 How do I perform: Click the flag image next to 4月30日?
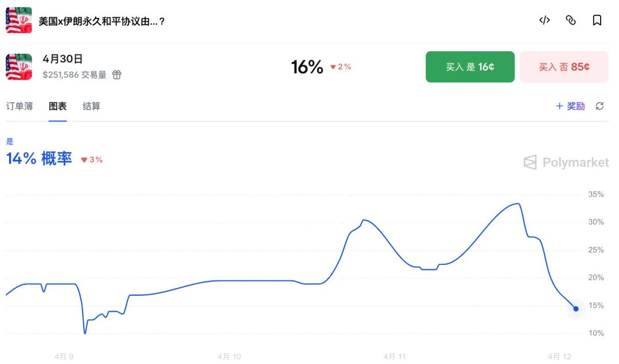click(x=19, y=67)
